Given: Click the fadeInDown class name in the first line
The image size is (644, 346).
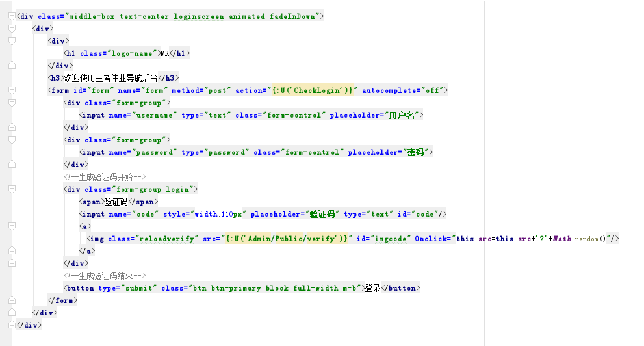Looking at the screenshot, I should click(x=292, y=16).
